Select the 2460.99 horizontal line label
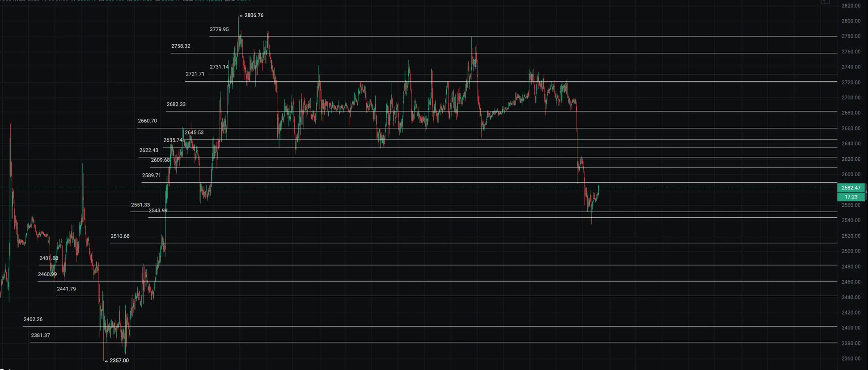 [x=47, y=274]
